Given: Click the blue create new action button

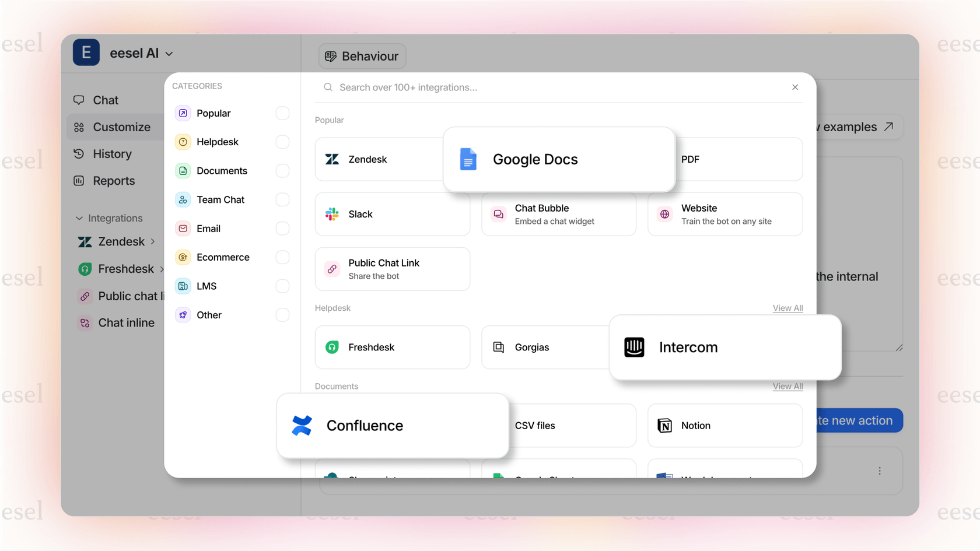Looking at the screenshot, I should (x=855, y=420).
